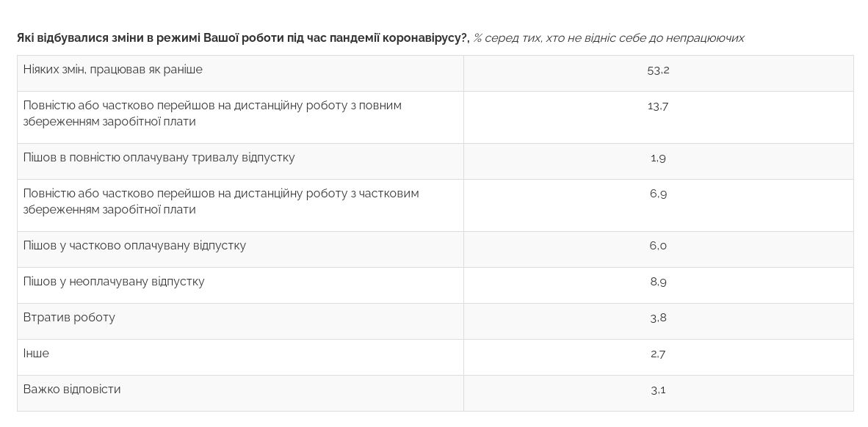Click the bold question heading about pandemic work changes
Viewport: 868px width, 427px height.
point(242,37)
